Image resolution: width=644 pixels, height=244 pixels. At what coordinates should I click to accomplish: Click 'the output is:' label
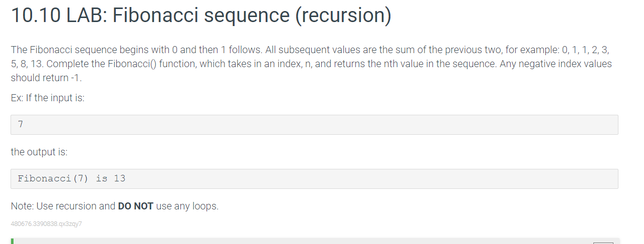click(39, 152)
